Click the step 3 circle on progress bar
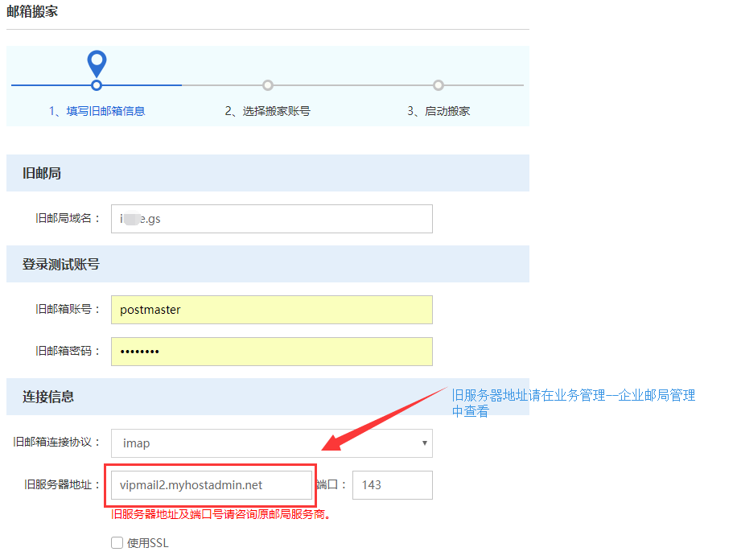Viewport: 737px width, 560px height. [x=438, y=85]
